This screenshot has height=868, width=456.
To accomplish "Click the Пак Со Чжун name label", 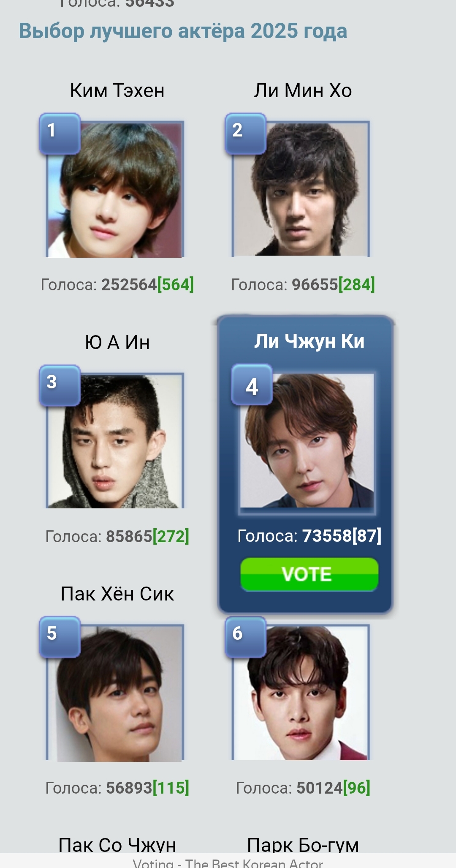I will pyautogui.click(x=117, y=845).
